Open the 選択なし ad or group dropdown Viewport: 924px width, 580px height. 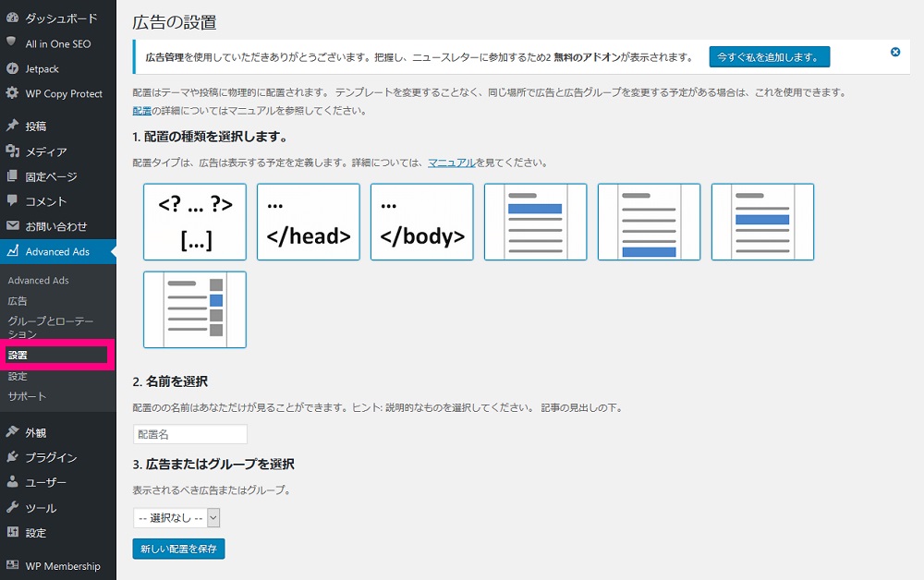point(176,517)
